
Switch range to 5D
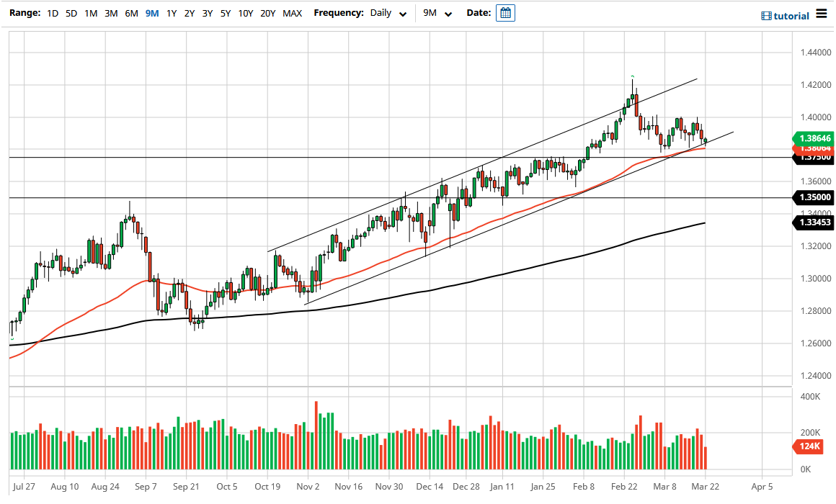pyautogui.click(x=70, y=13)
